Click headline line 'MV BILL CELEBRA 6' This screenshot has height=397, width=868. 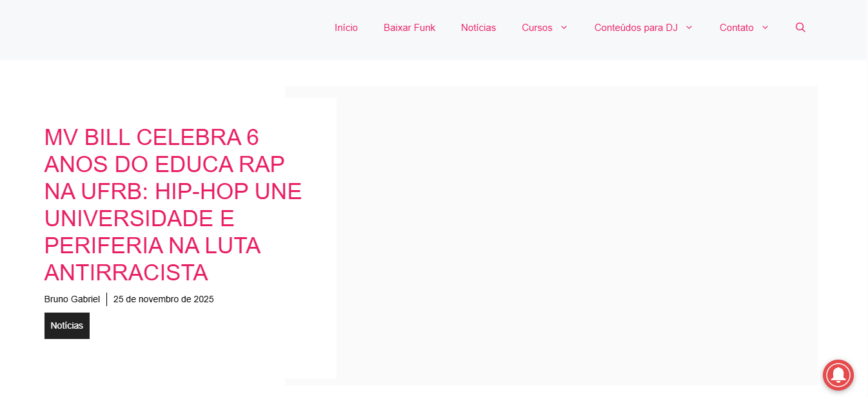point(152,137)
